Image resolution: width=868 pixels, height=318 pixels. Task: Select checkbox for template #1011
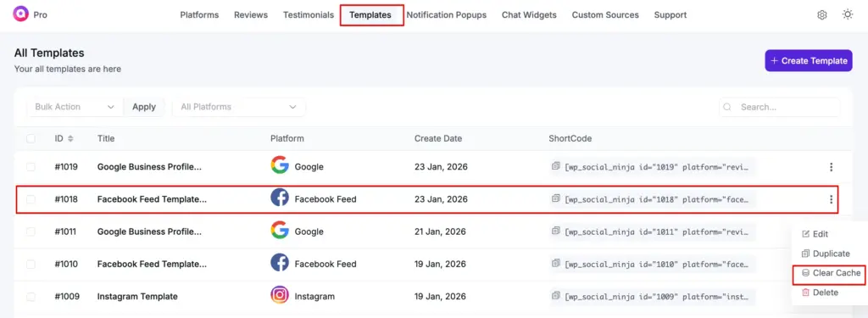coord(31,232)
